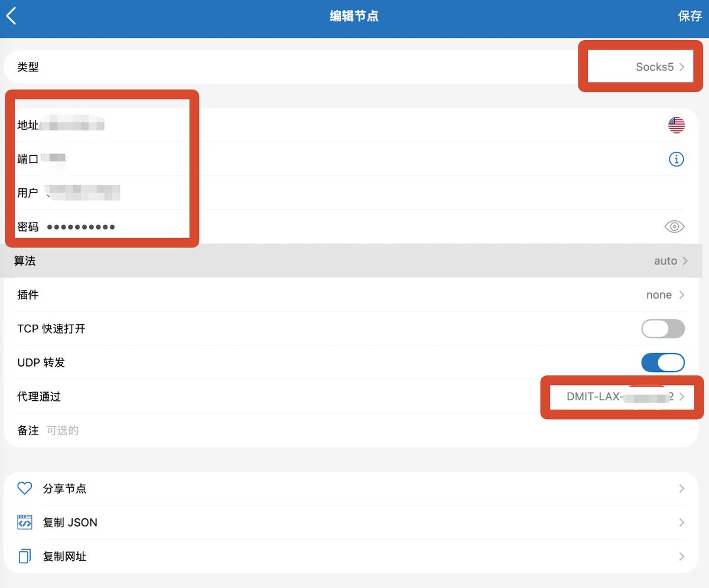This screenshot has width=709, height=588.
Task: Turn off the UDP 转发 switch
Action: tap(663, 362)
